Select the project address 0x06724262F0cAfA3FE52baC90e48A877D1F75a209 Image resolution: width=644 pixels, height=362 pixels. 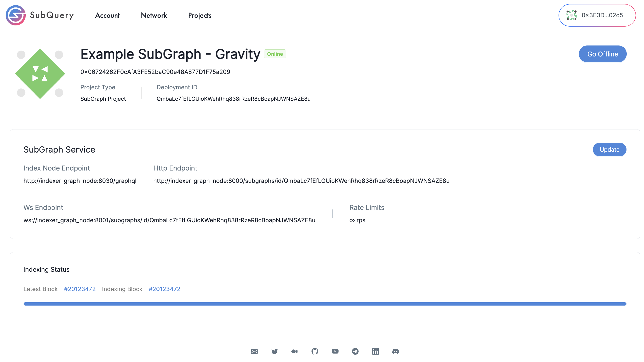[x=155, y=72]
